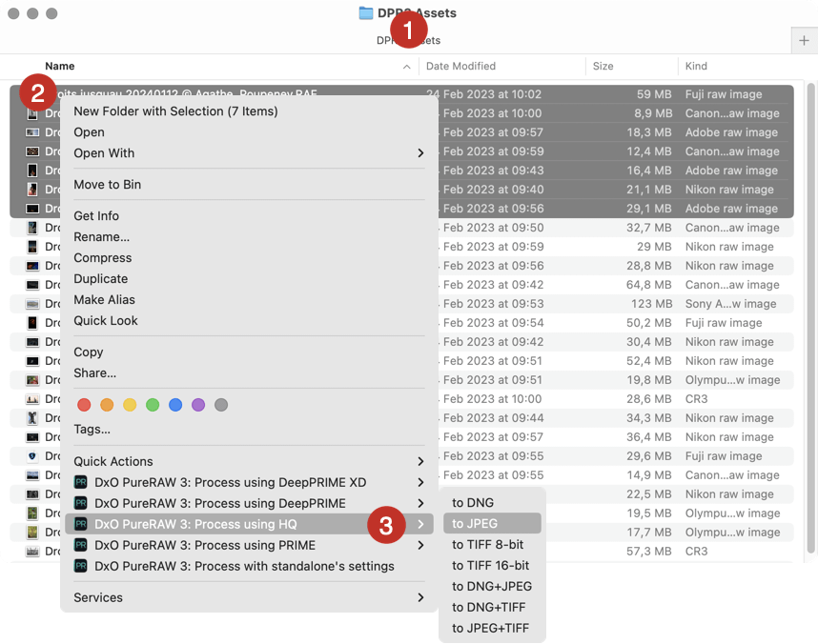
Task: Select thumbnail of the 28,6 MB CR3 file
Action: (32, 399)
